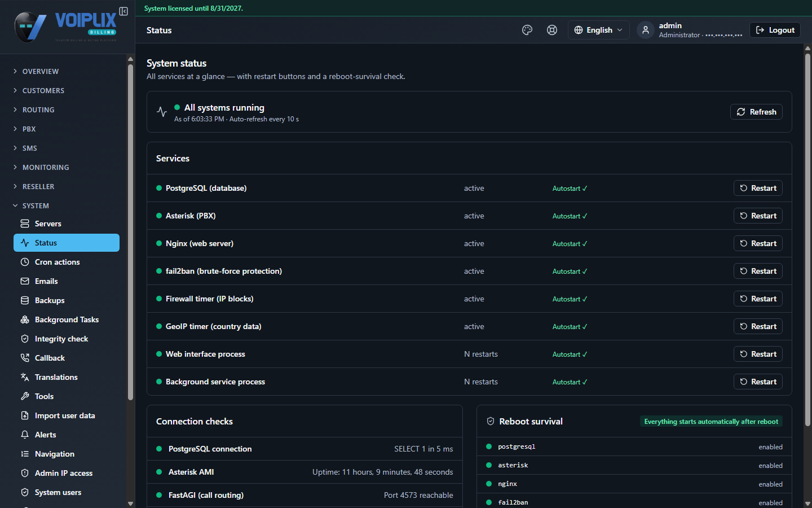Refresh the system status

pos(756,112)
